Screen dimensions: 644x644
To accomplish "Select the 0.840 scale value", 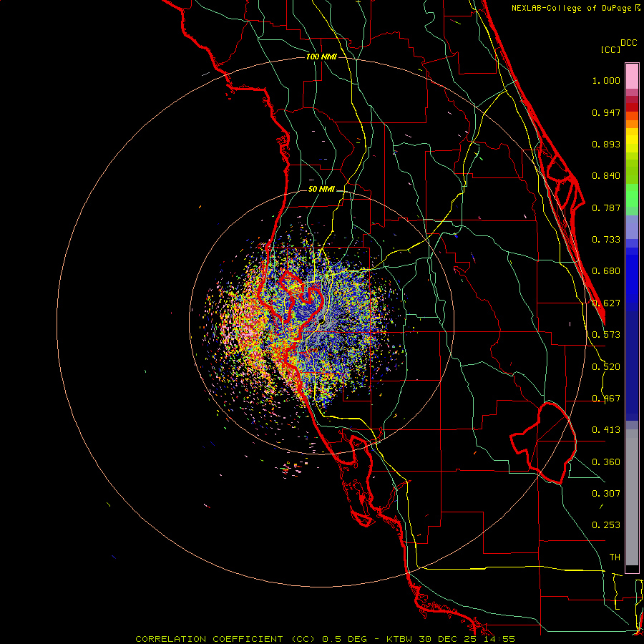I will click(x=606, y=176).
